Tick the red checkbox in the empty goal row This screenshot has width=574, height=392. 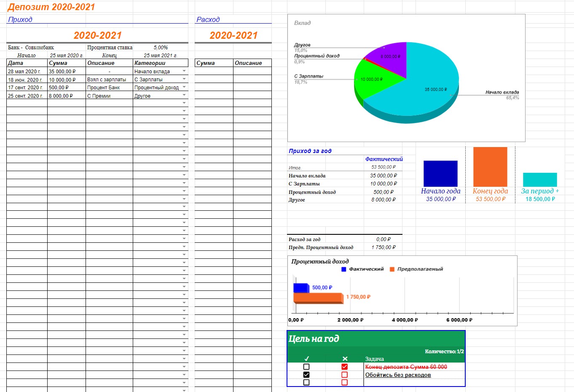(x=345, y=382)
